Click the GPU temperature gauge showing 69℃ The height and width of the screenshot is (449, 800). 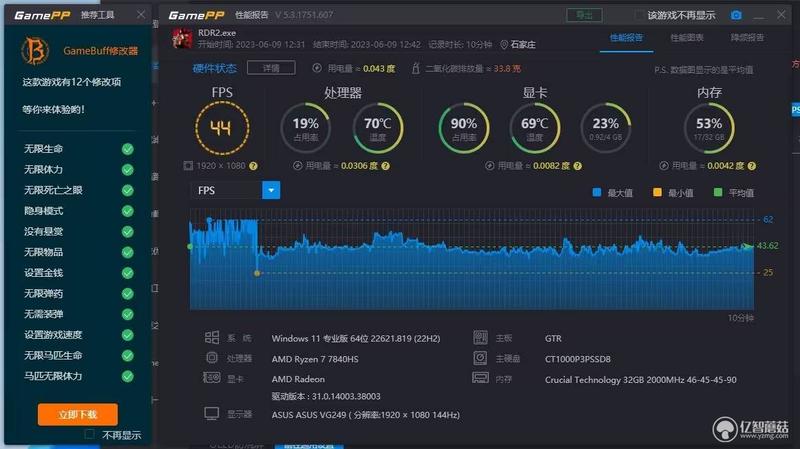pyautogui.click(x=535, y=128)
